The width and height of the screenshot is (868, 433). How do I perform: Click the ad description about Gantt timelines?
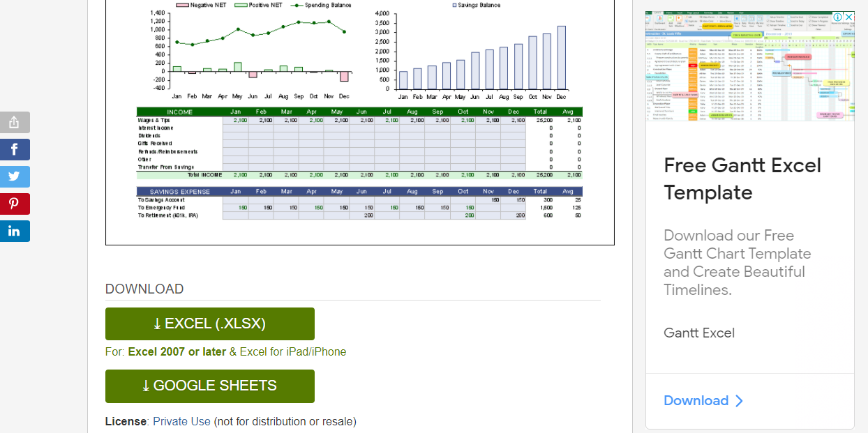click(x=737, y=262)
